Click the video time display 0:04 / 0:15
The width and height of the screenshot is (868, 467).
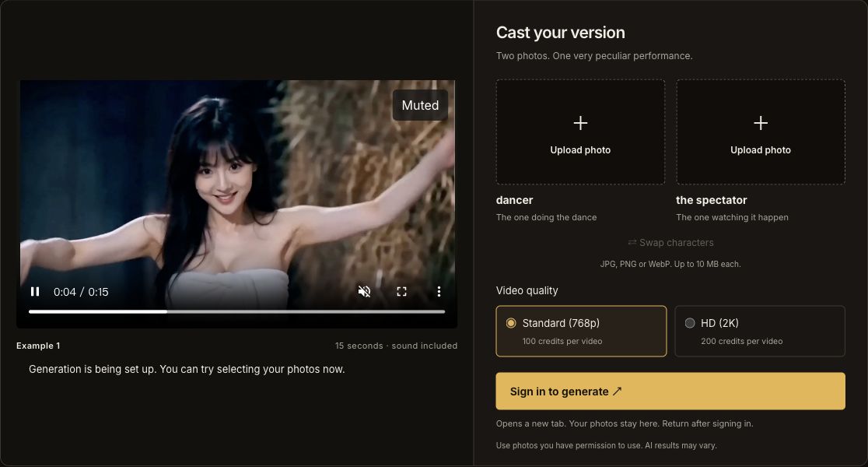tap(81, 292)
